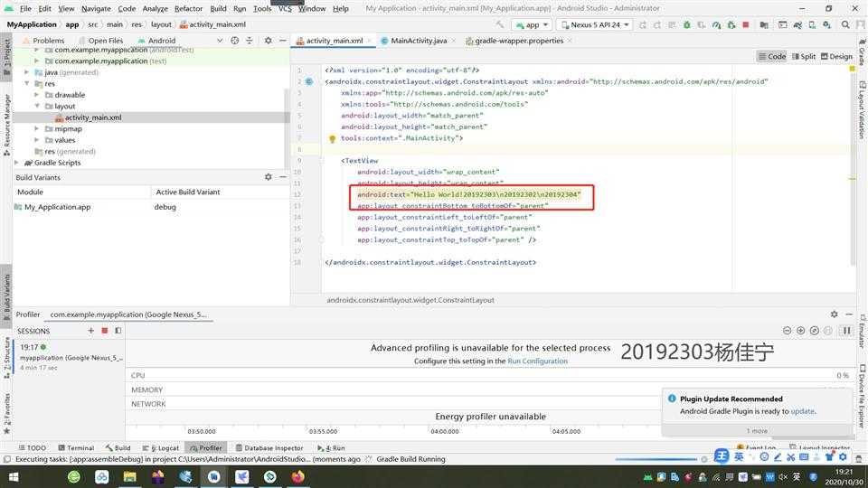Screen dimensions: 868x488
Task: Expand the drawable folder
Action: [x=36, y=95]
